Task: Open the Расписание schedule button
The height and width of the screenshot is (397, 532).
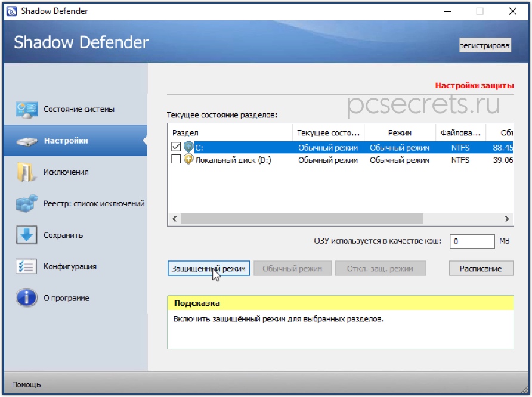Action: (x=481, y=268)
